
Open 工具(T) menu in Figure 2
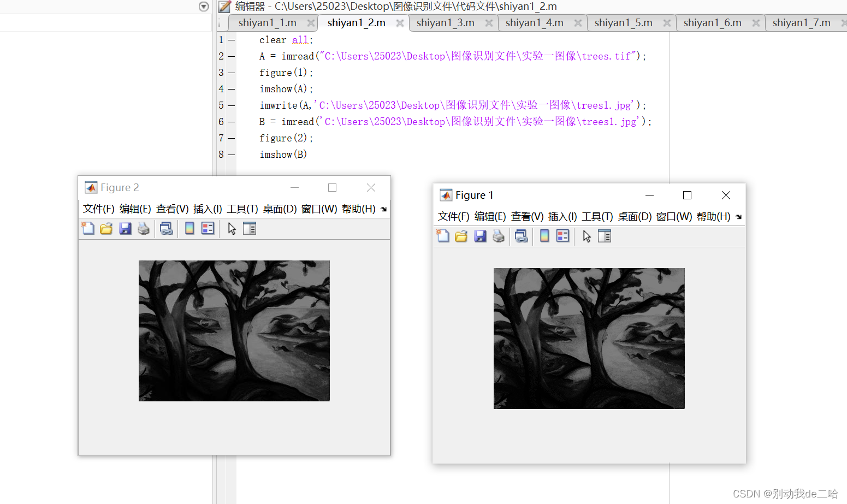pos(242,209)
